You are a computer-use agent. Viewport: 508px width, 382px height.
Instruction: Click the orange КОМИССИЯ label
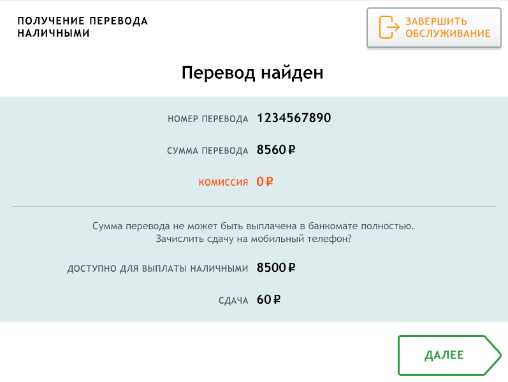(x=223, y=182)
